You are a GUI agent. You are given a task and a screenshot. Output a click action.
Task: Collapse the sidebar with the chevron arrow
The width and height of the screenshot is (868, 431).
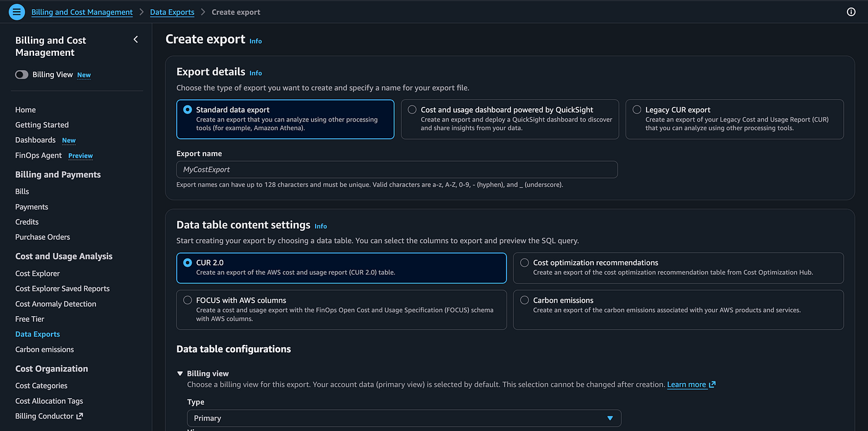pyautogui.click(x=136, y=40)
